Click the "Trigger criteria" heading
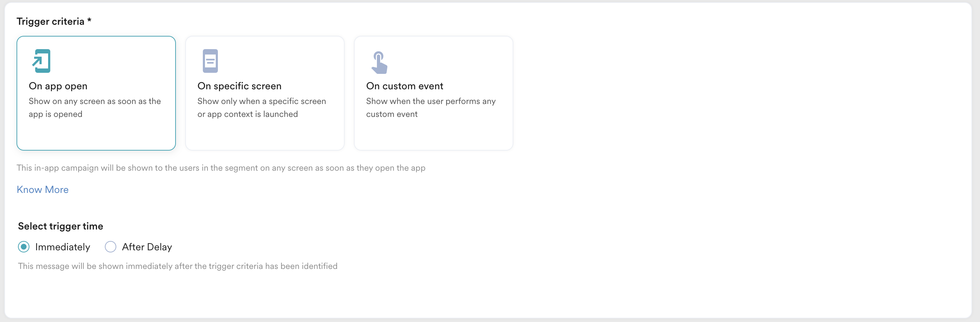This screenshot has height=322, width=980. pos(50,21)
